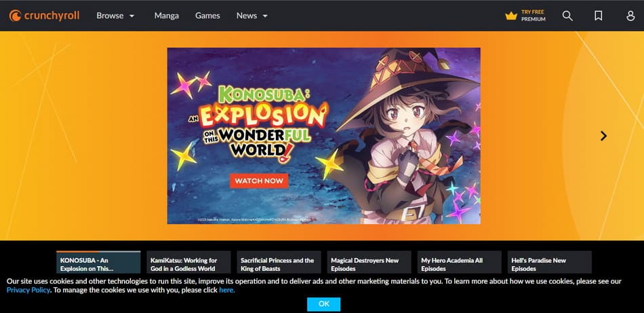
Task: Click the Crunchyroll logo
Action: [45, 16]
